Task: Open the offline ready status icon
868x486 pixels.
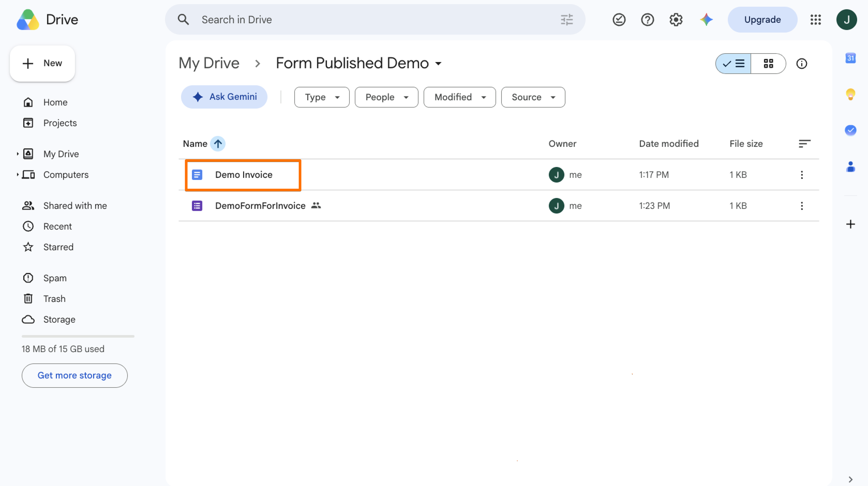Action: (x=619, y=20)
